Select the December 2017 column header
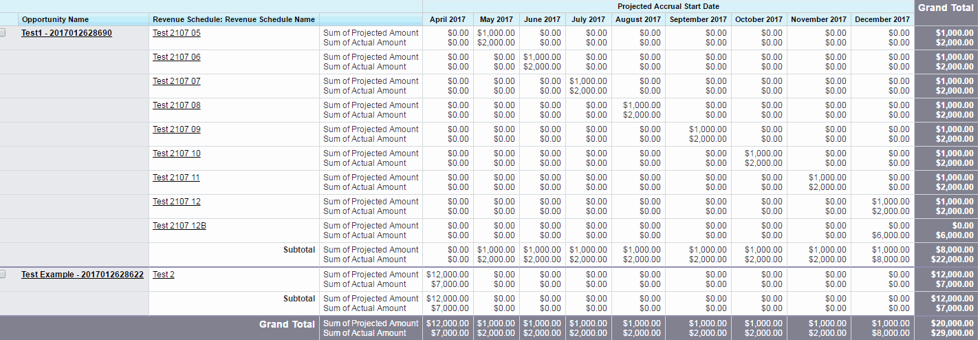Image resolution: width=980 pixels, height=340 pixels. pos(882,20)
